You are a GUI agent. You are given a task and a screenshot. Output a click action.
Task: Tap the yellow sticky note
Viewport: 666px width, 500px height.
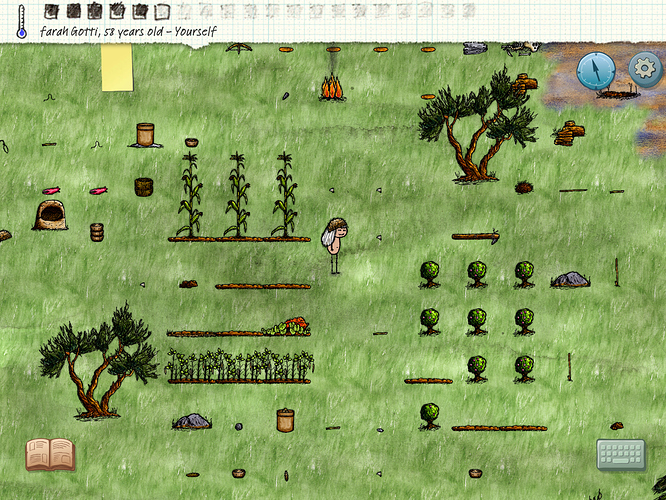coord(117,68)
